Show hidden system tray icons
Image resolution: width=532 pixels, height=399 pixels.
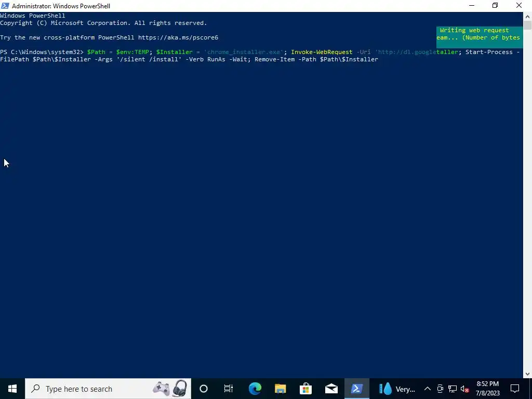[428, 389]
